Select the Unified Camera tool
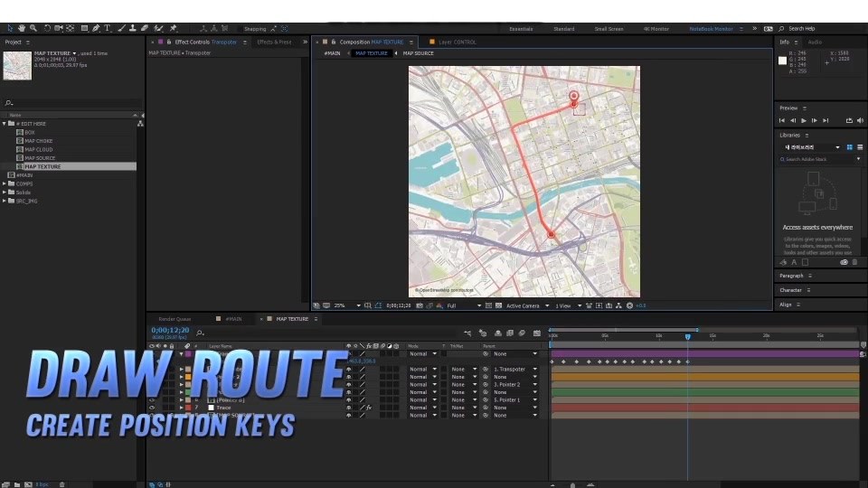Image resolution: width=868 pixels, height=488 pixels. tap(59, 28)
